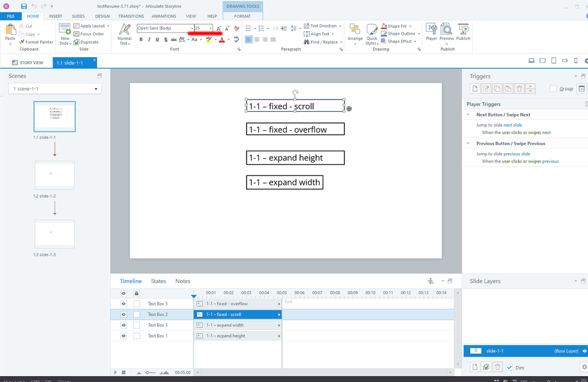This screenshot has height=382, width=588.
Task: Open the Arrange tool in Drawing group
Action: pos(355,34)
